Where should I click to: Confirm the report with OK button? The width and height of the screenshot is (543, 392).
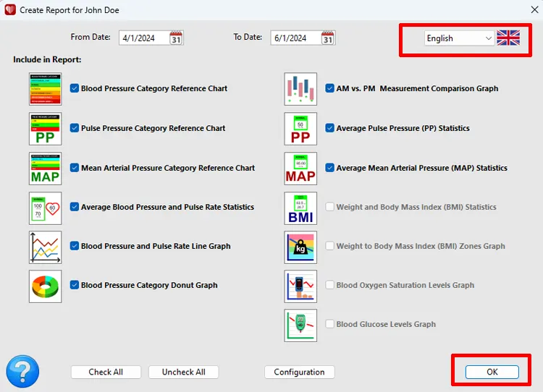pos(492,372)
